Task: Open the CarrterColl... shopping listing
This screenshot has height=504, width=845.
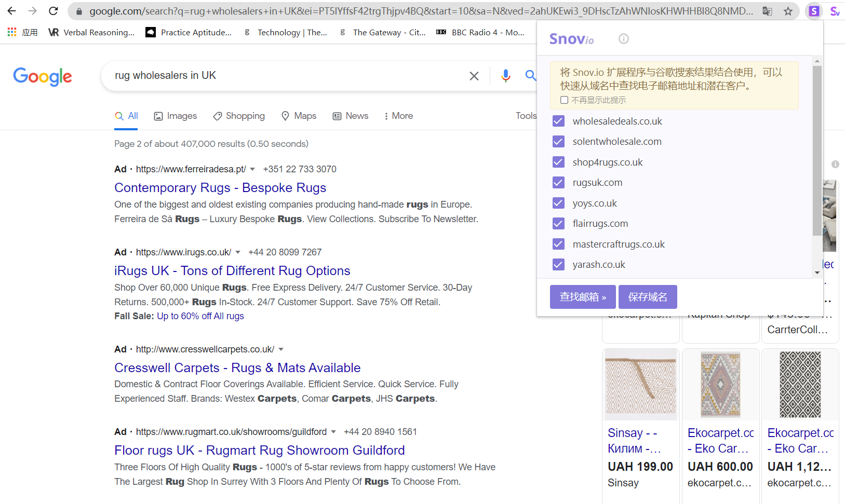Action: [797, 330]
